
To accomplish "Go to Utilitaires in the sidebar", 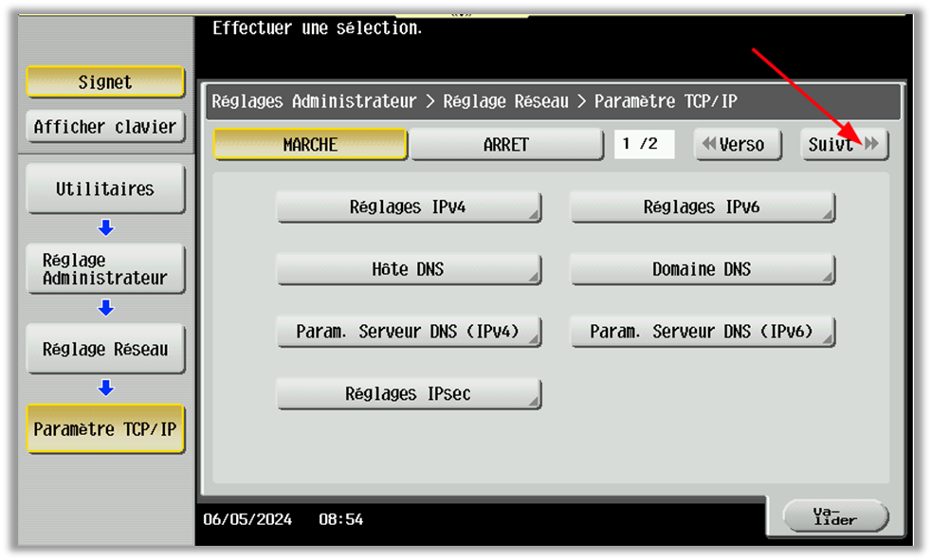I will [x=105, y=189].
